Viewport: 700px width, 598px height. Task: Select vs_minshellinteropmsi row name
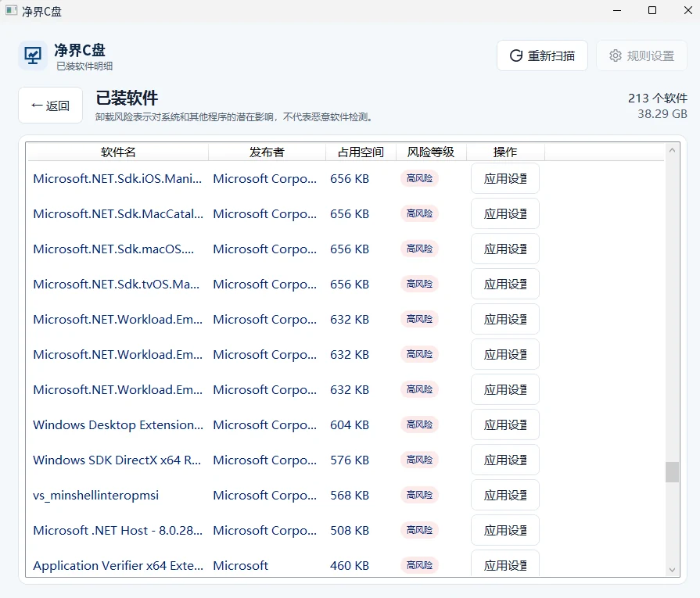pyautogui.click(x=96, y=496)
